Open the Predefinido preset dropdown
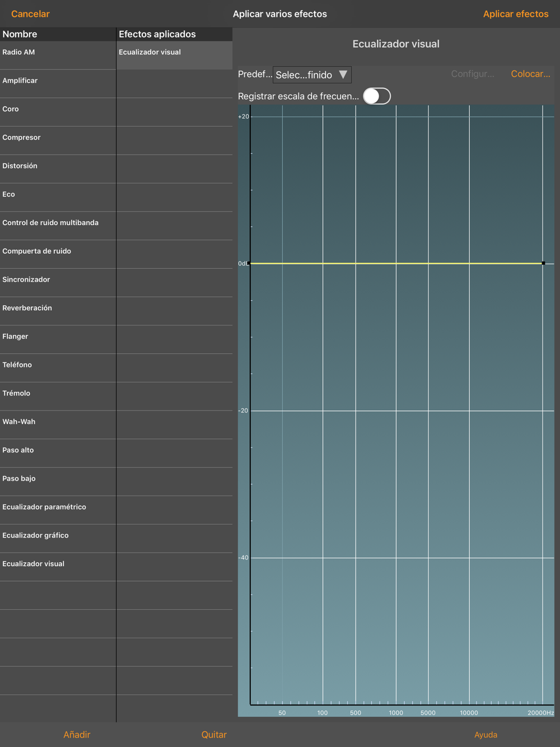The width and height of the screenshot is (560, 747). click(312, 74)
